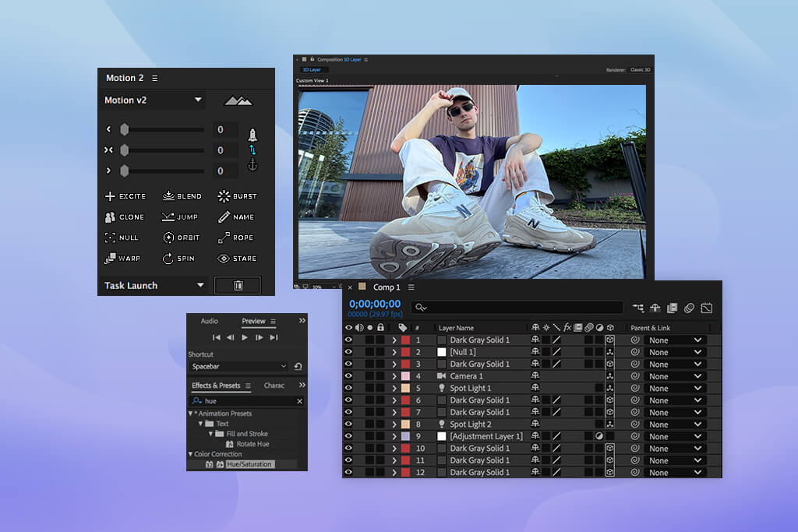
Task: Collapse the Color Correction category
Action: pos(190,454)
